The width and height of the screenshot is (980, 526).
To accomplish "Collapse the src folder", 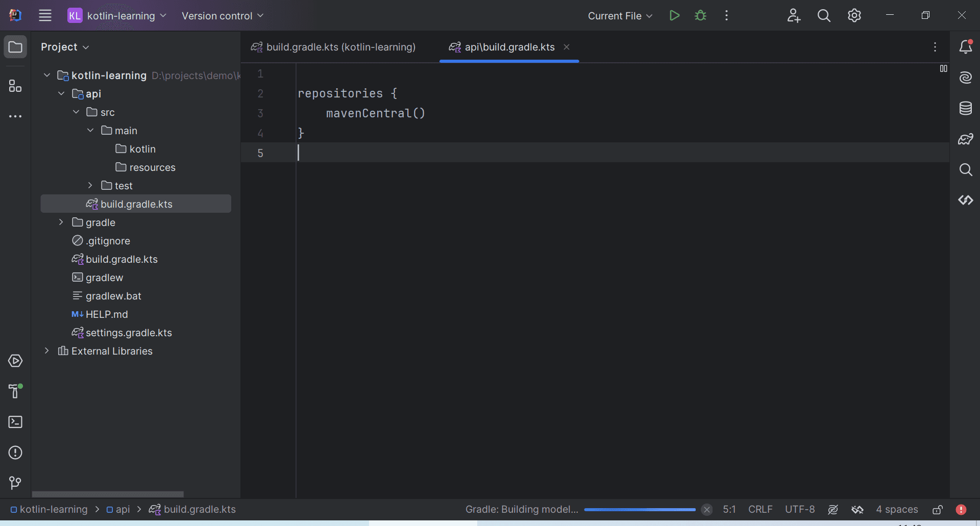I will pyautogui.click(x=76, y=112).
